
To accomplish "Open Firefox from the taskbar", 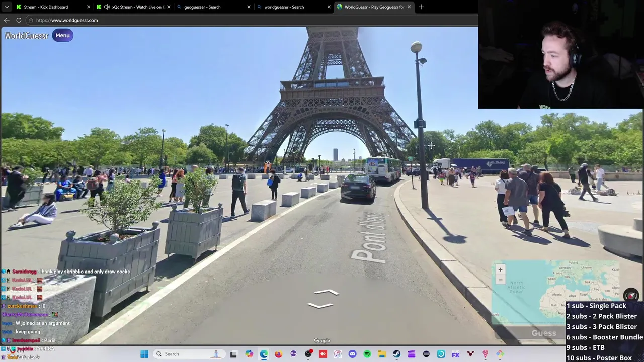I will (278, 354).
